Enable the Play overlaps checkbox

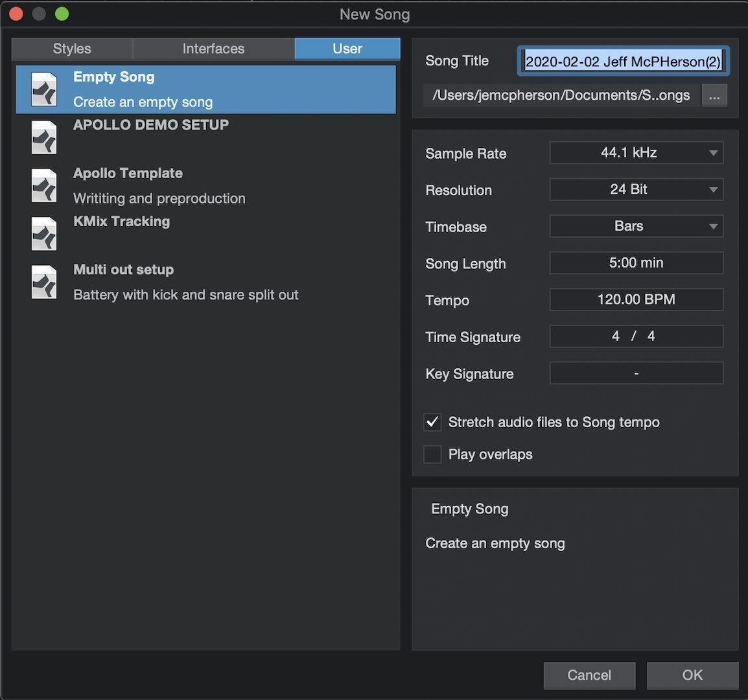[x=432, y=454]
